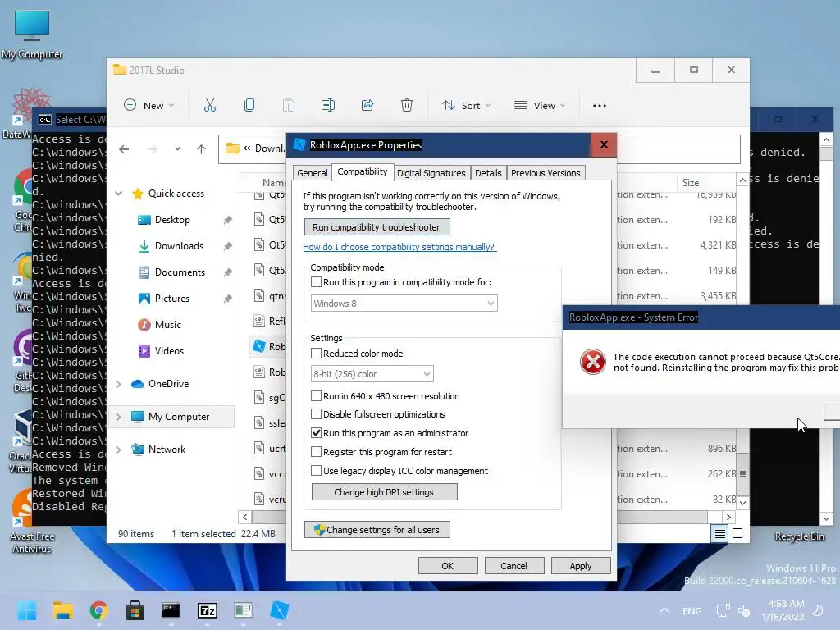Open the Recycle Bin desktop icon
Image resolution: width=840 pixels, height=630 pixels.
tap(799, 536)
